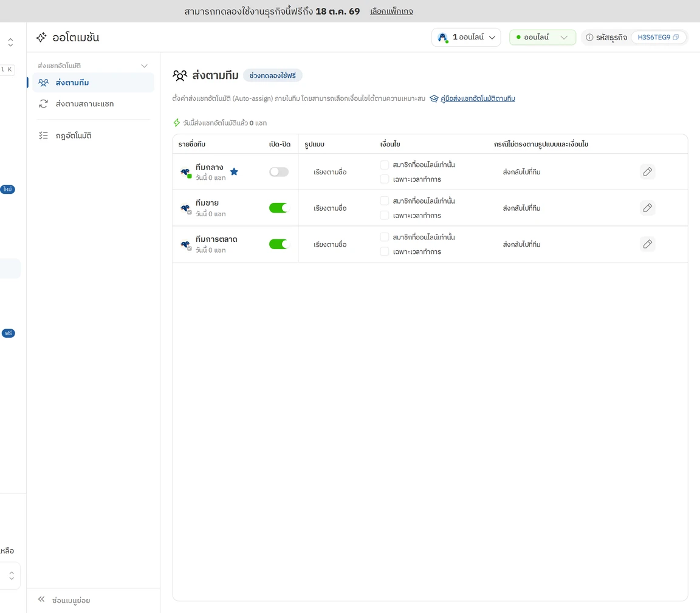Click the เลือกแพ็กเกจ link in banner
700x613 pixels.
391,12
